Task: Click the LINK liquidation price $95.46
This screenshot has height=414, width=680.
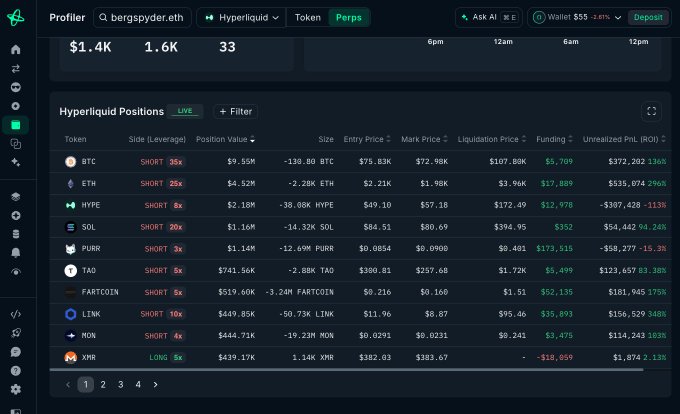Action: click(512, 314)
